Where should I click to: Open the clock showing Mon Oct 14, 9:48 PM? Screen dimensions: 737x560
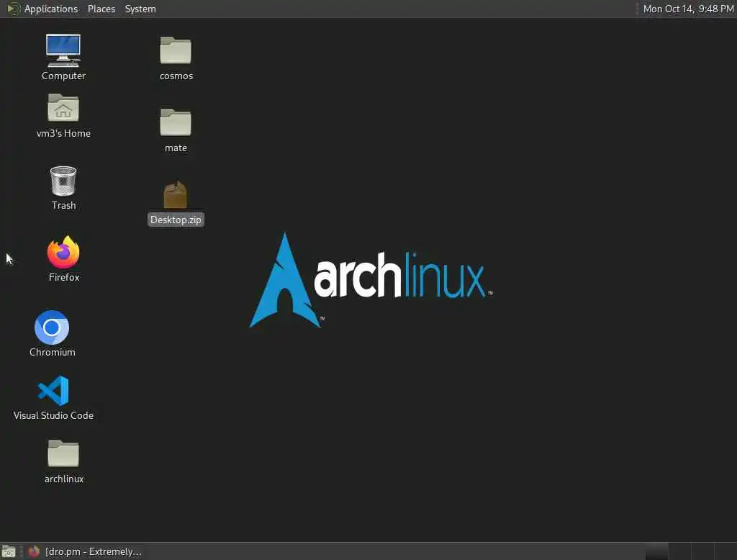click(x=688, y=9)
